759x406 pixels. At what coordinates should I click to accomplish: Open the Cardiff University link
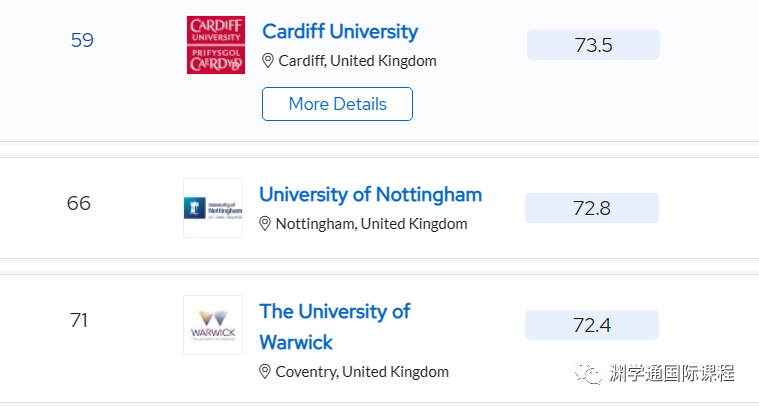click(340, 32)
